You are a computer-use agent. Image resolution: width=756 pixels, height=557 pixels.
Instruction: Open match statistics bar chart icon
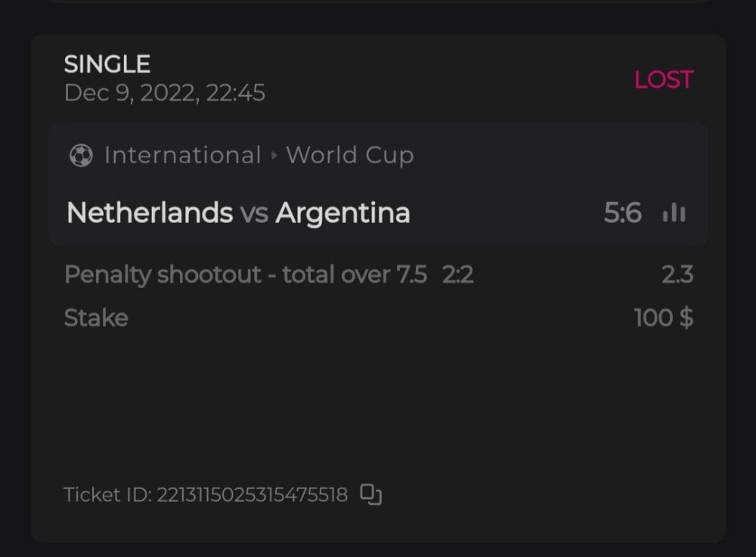[674, 214]
